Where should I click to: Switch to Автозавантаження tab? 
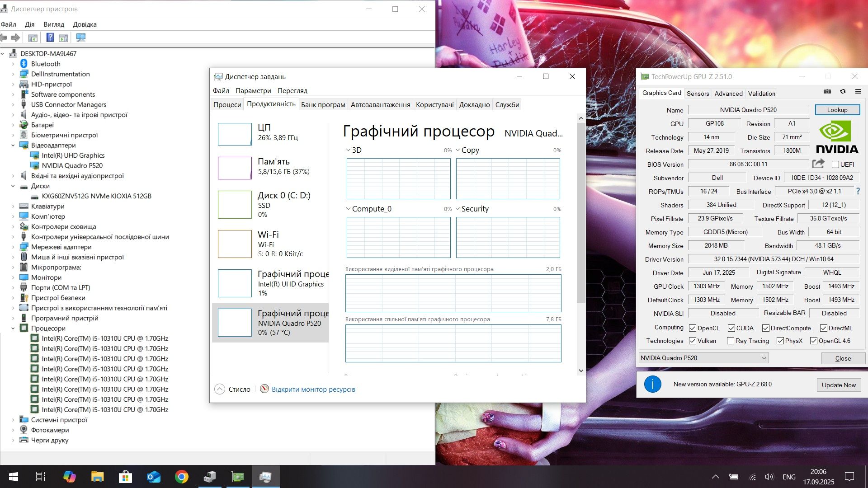(x=380, y=104)
